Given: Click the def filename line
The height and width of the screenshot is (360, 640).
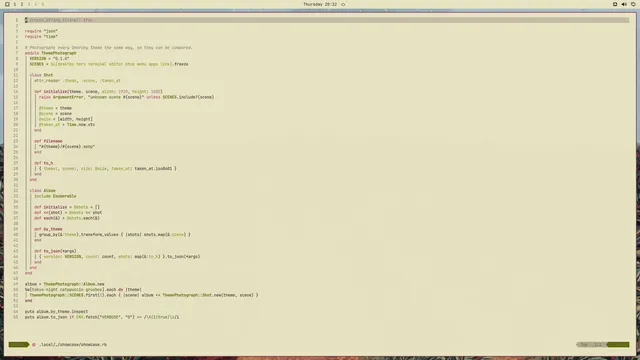Looking at the screenshot, I should [48, 141].
